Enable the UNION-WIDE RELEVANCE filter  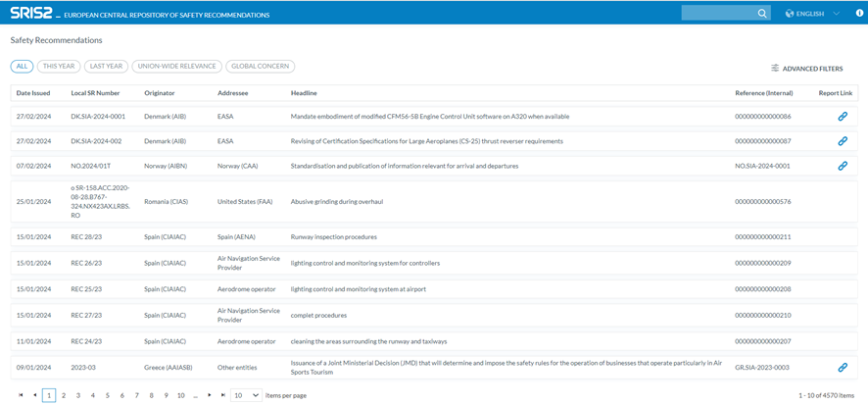click(176, 67)
